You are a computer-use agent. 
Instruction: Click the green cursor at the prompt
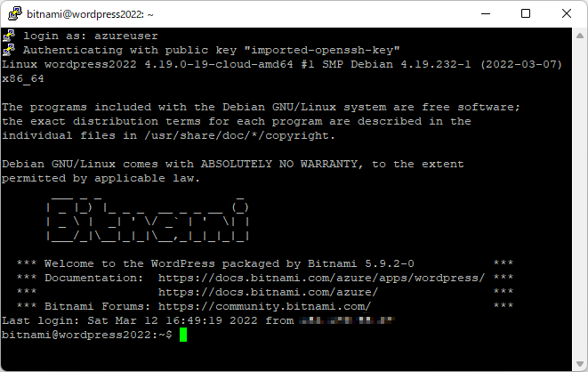click(183, 335)
